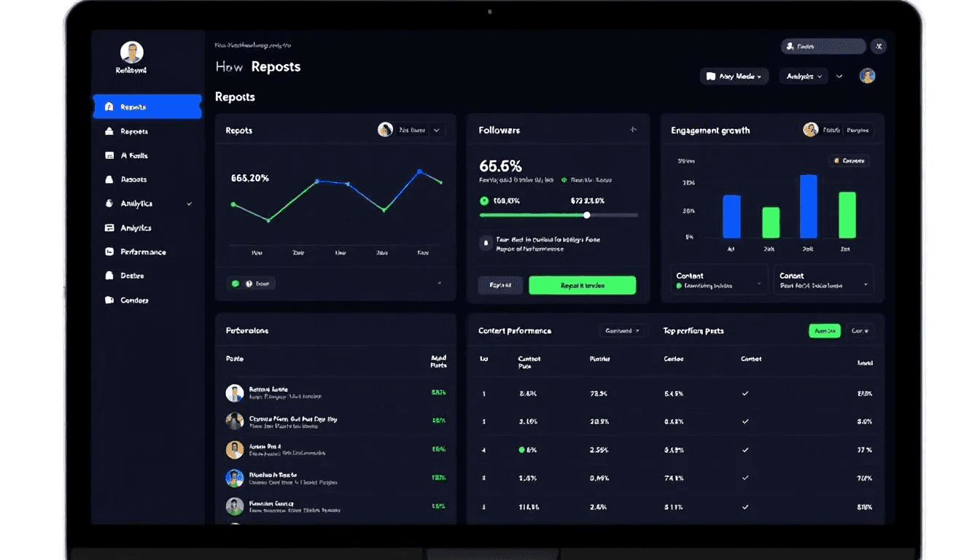
Task: Check the verified mark on the third table row
Action: click(745, 450)
